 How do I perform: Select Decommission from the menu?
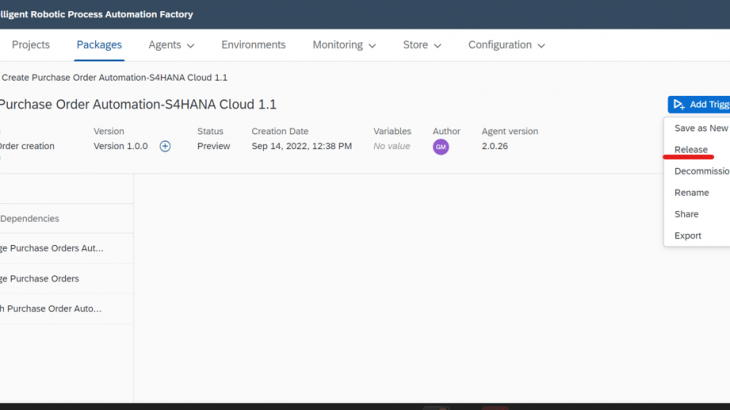pyautogui.click(x=702, y=171)
